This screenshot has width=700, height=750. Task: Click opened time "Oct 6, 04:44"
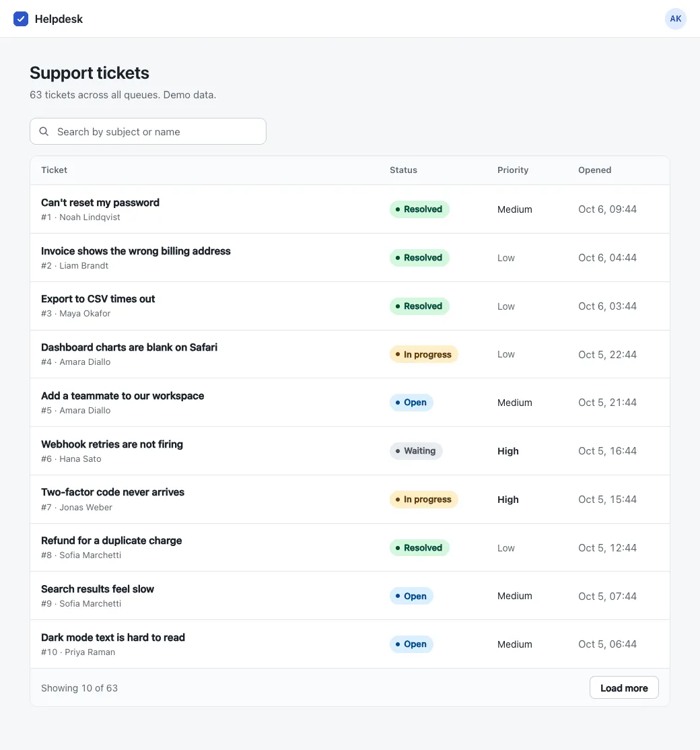(607, 258)
